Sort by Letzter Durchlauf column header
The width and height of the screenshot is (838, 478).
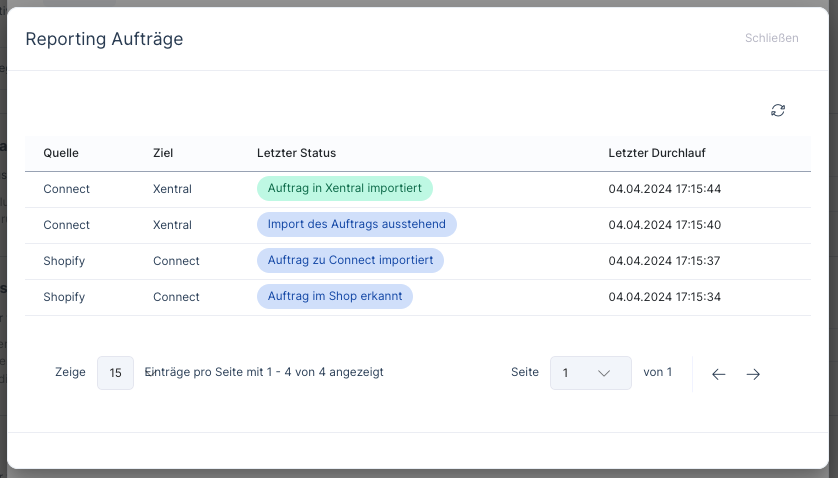657,153
